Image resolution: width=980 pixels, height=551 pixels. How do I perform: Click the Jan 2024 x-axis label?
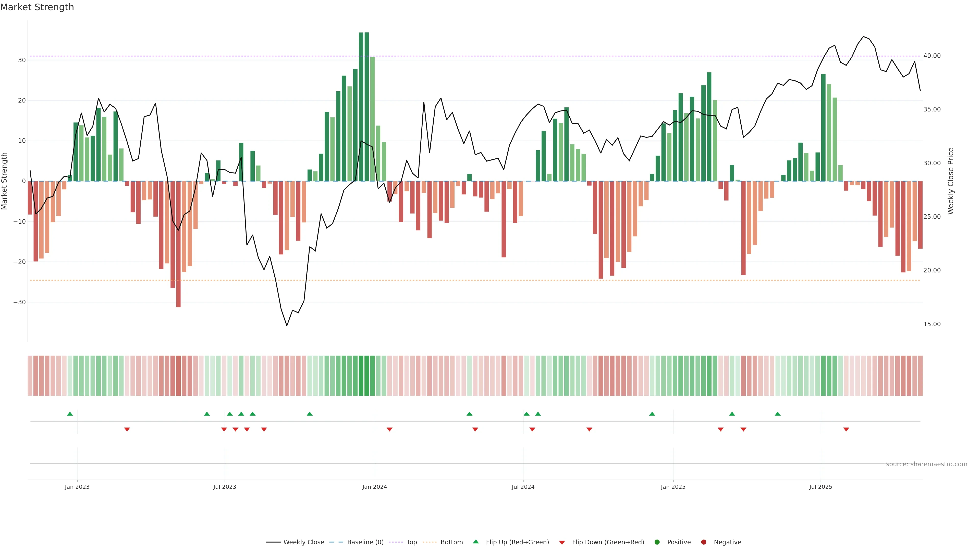point(375,487)
